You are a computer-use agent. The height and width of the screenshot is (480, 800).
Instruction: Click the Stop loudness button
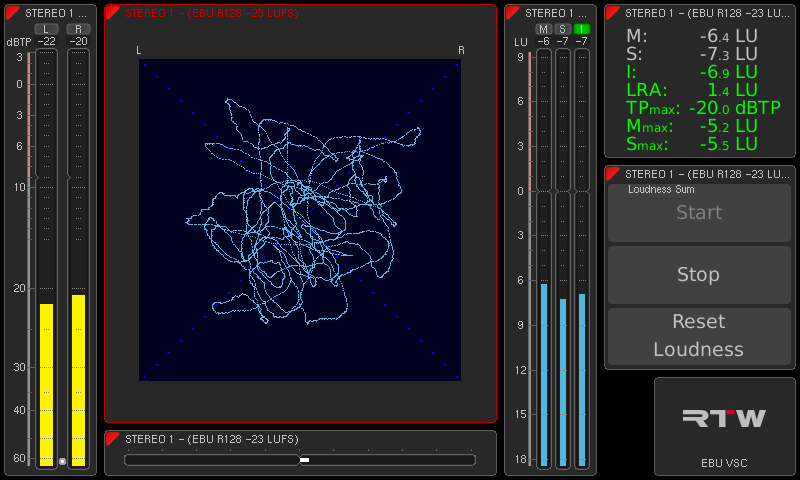(x=699, y=275)
